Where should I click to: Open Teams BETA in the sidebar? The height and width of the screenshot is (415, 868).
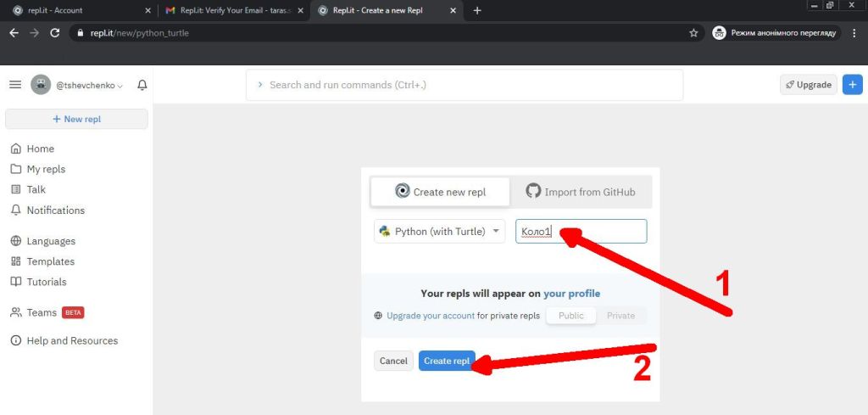47,312
